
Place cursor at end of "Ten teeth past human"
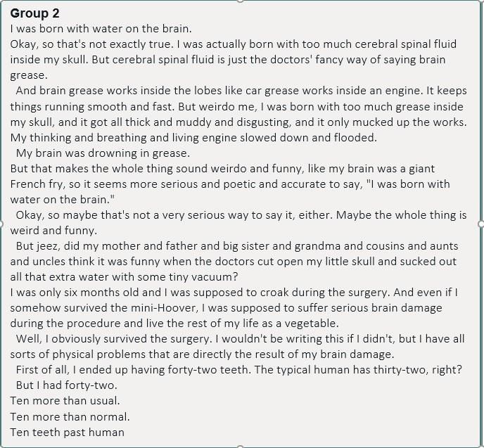124,433
